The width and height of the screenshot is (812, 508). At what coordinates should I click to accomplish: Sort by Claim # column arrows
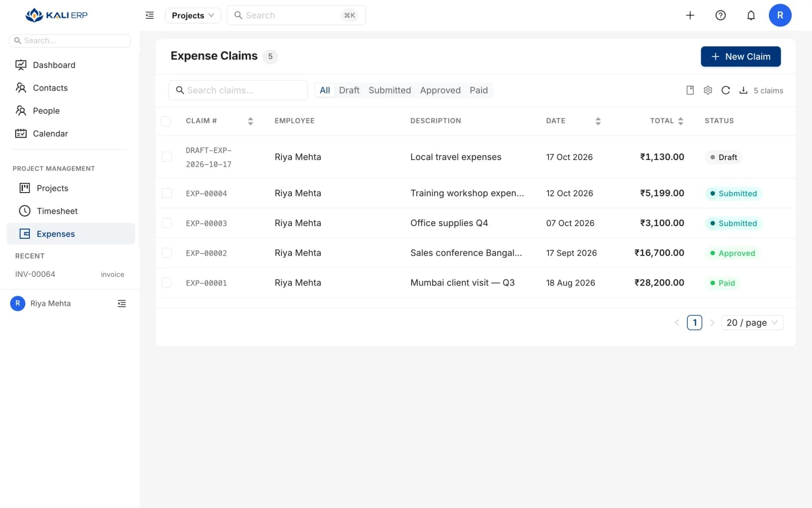250,121
